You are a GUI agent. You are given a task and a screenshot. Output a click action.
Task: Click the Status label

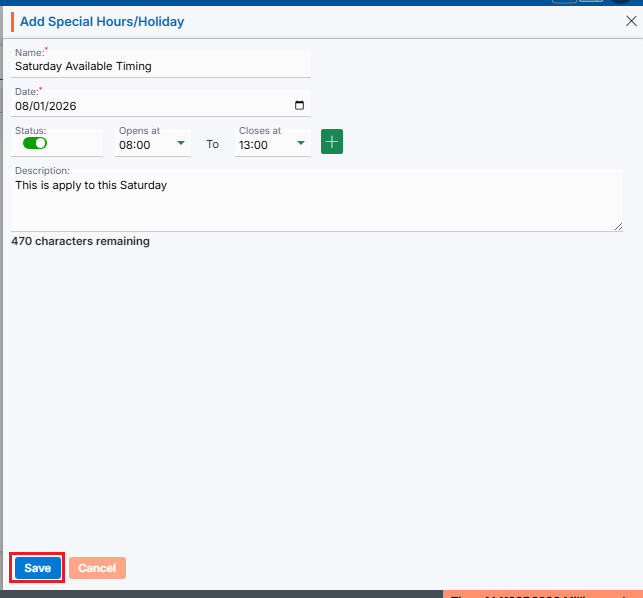tap(30, 131)
